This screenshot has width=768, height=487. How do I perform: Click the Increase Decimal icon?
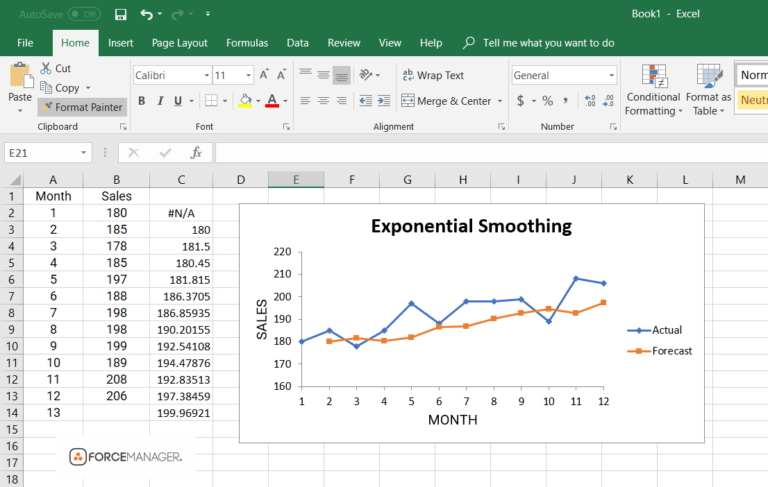[590, 101]
